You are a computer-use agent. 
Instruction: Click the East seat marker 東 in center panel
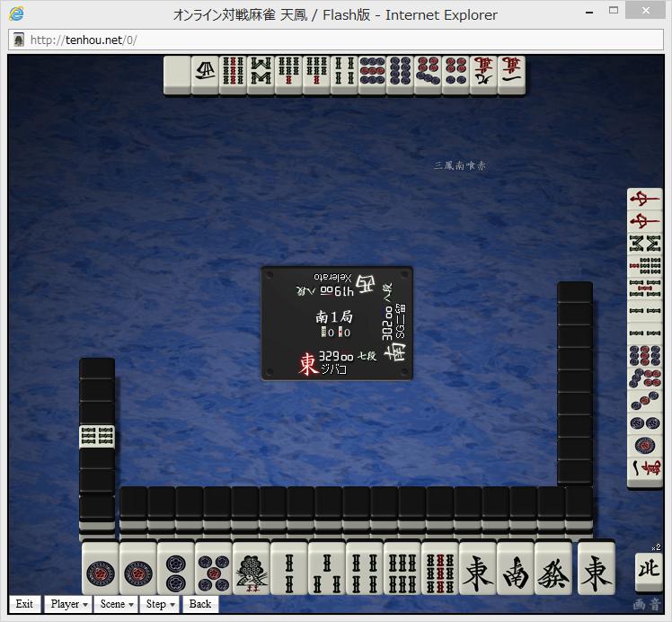[x=308, y=364]
